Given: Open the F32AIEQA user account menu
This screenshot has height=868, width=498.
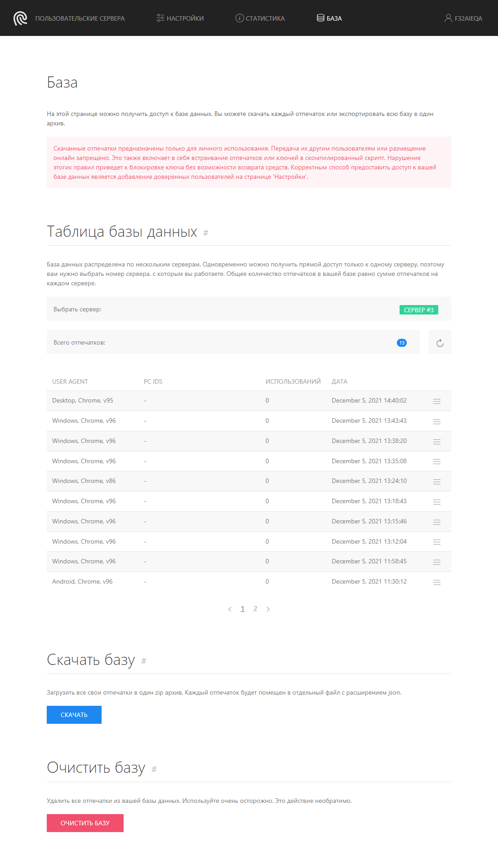Looking at the screenshot, I should [x=463, y=18].
